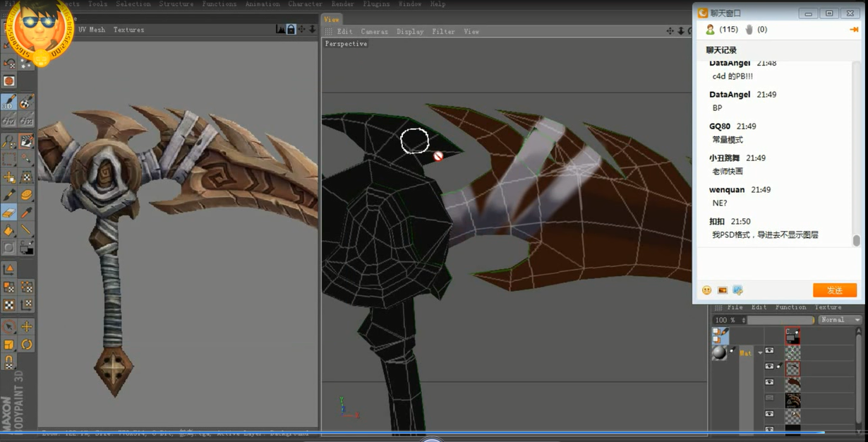The image size is (868, 442).
Task: Open the Functions menu in top menu bar
Action: (219, 4)
